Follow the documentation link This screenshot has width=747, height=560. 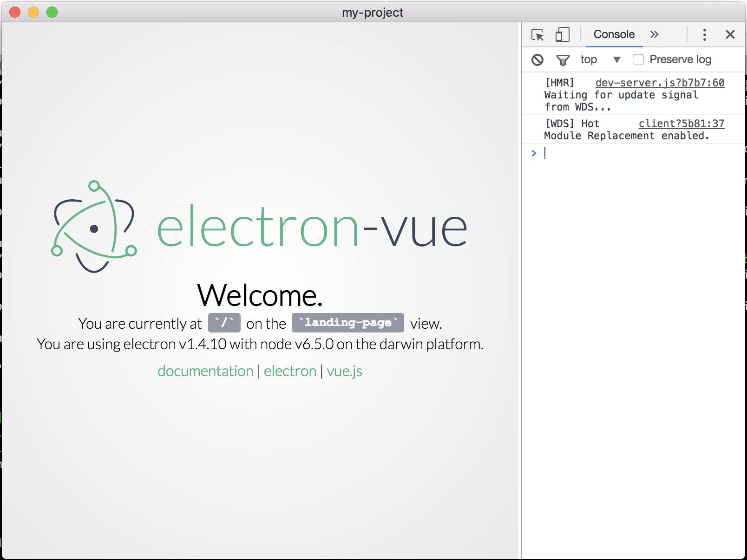[x=205, y=371]
